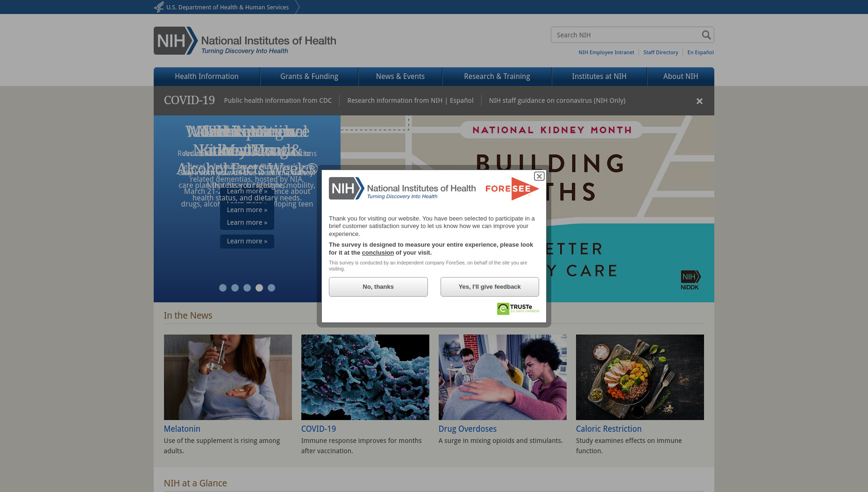Open the Caloric Restriction food thumbnail
Image resolution: width=868 pixels, height=492 pixels.
pos(640,377)
